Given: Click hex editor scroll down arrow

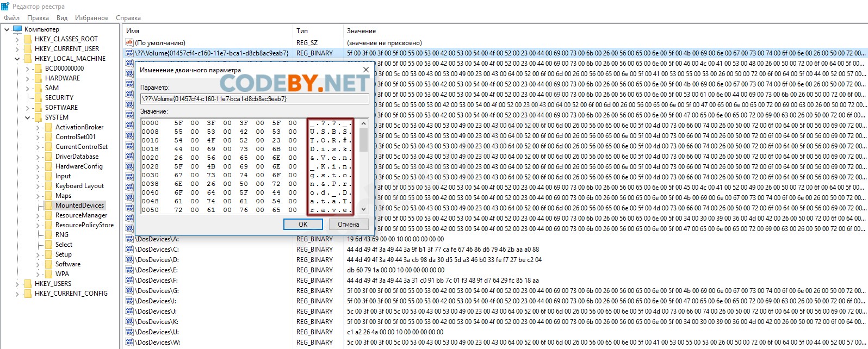Looking at the screenshot, I should 363,209.
